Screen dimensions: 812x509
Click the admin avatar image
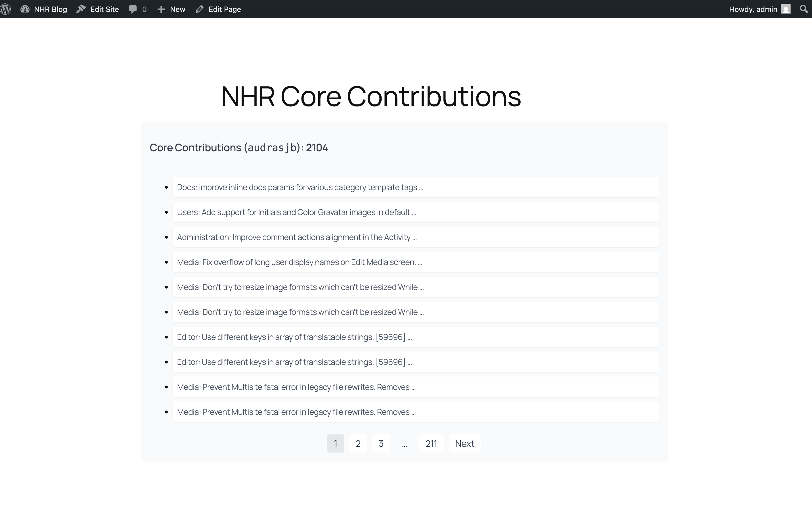(786, 9)
